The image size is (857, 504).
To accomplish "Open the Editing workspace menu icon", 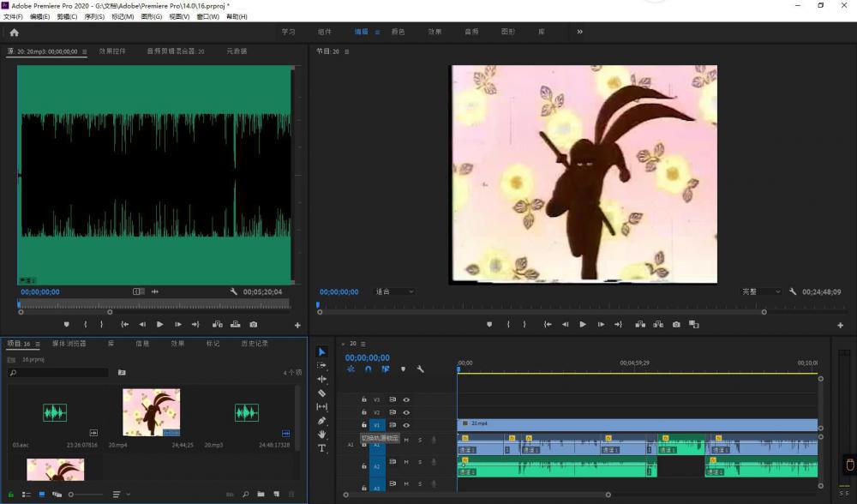I will click(x=377, y=33).
